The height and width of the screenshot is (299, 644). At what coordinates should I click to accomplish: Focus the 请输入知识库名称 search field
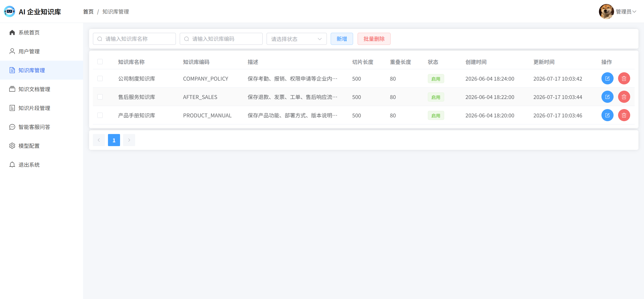point(134,39)
